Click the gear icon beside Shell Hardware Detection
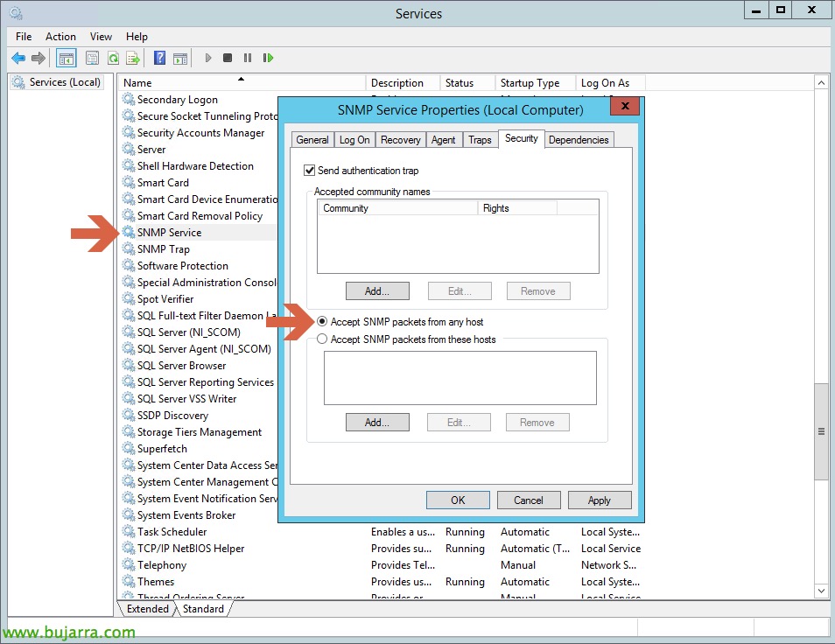This screenshot has height=644, width=835. (129, 165)
